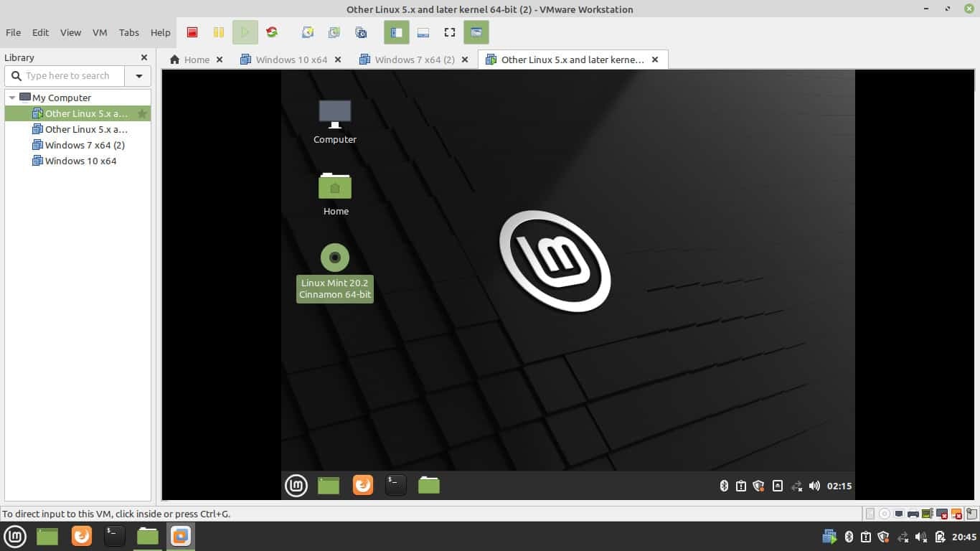Close the Library panel
980x551 pixels.
(x=144, y=57)
